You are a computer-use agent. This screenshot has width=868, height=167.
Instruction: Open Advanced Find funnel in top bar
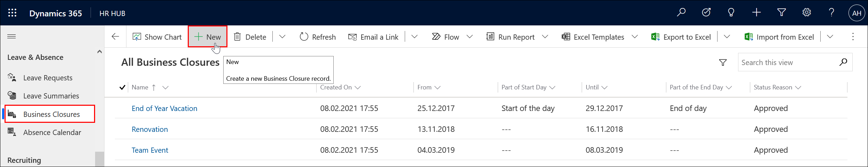[x=781, y=13]
